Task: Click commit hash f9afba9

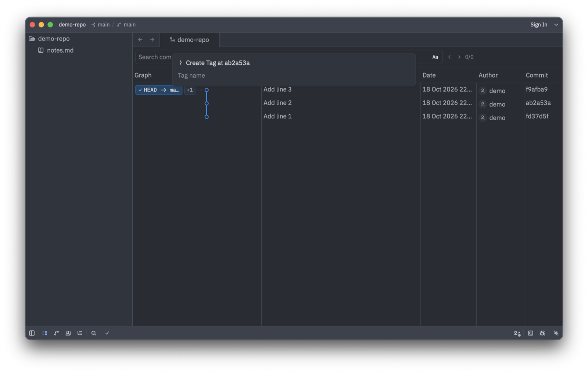Action: tap(537, 89)
